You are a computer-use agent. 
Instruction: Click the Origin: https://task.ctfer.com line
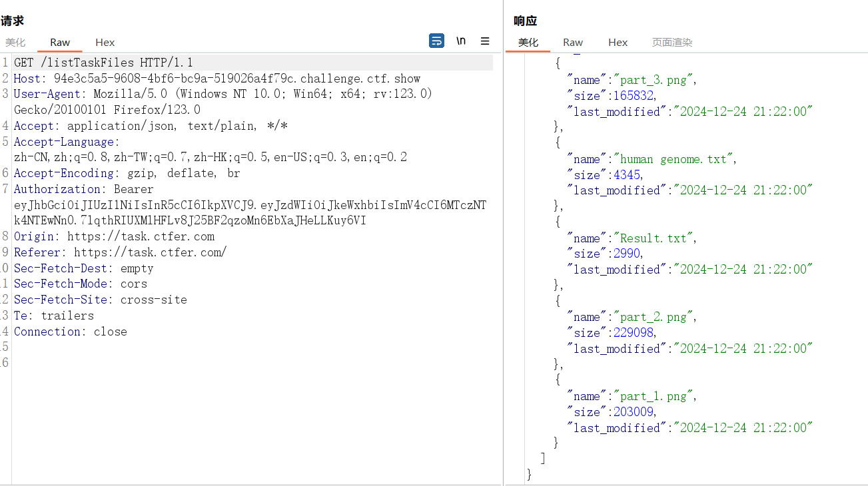click(x=114, y=236)
